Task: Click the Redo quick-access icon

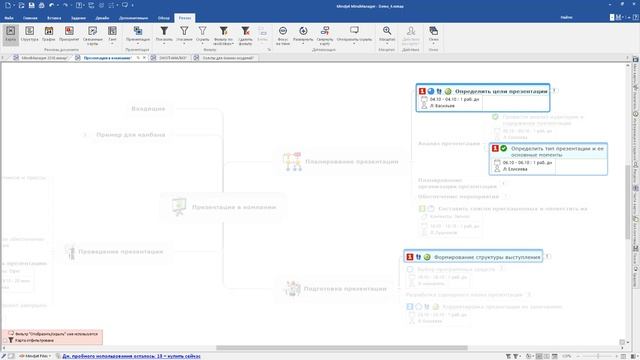Action: tap(65, 5)
